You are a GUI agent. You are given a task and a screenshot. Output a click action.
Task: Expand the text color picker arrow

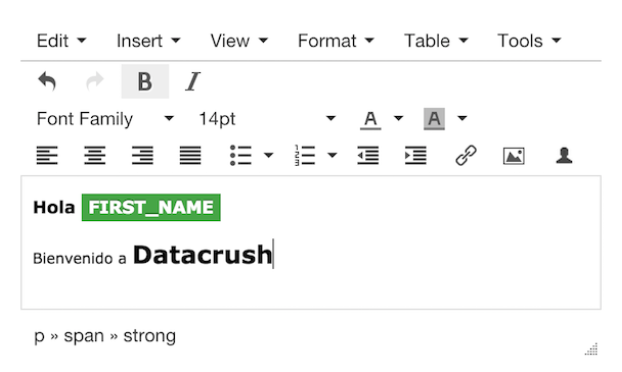point(399,118)
